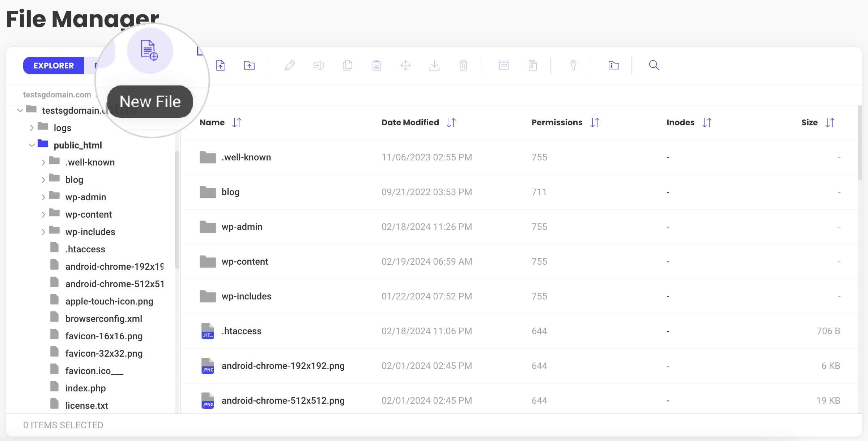The height and width of the screenshot is (441, 868).
Task: Click the Name column header
Action: 212,123
